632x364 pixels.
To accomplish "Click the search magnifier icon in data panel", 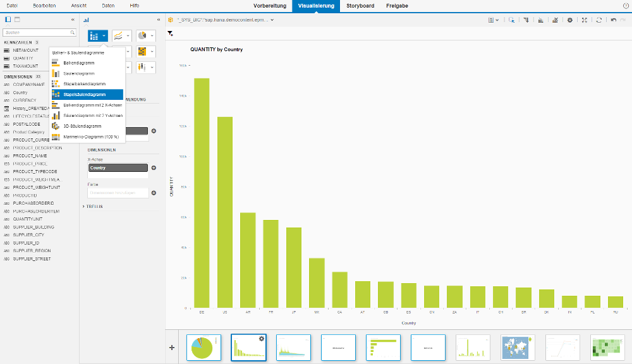I will click(x=72, y=32).
